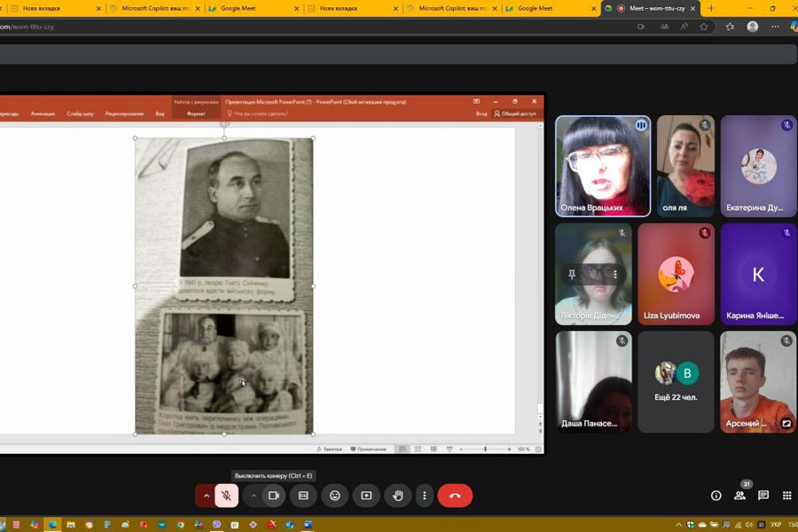
Task: Open the three-dot more options menu
Action: (x=425, y=496)
